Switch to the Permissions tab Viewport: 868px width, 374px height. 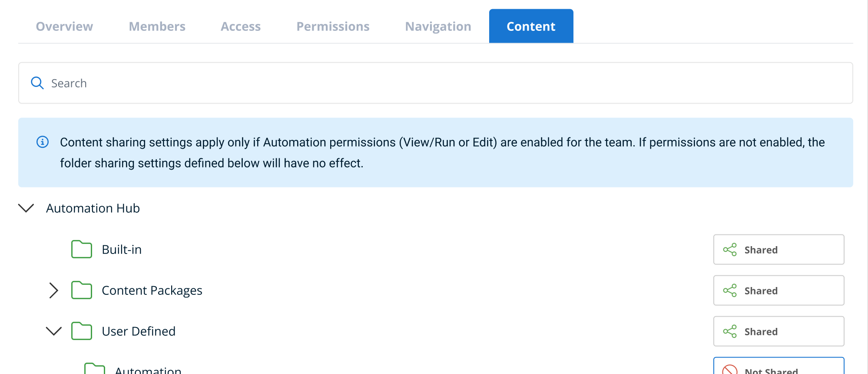click(333, 27)
